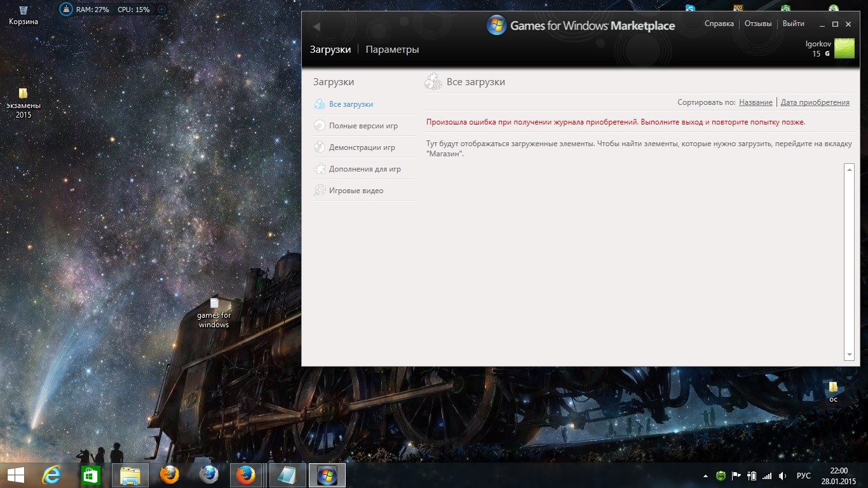Click the volume speaker tray icon
The height and width of the screenshot is (488, 868).
coord(783,475)
